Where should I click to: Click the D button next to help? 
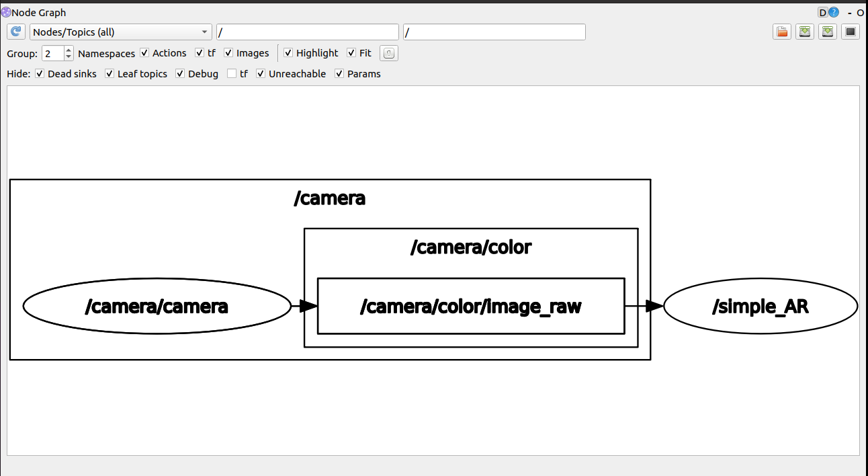[823, 12]
